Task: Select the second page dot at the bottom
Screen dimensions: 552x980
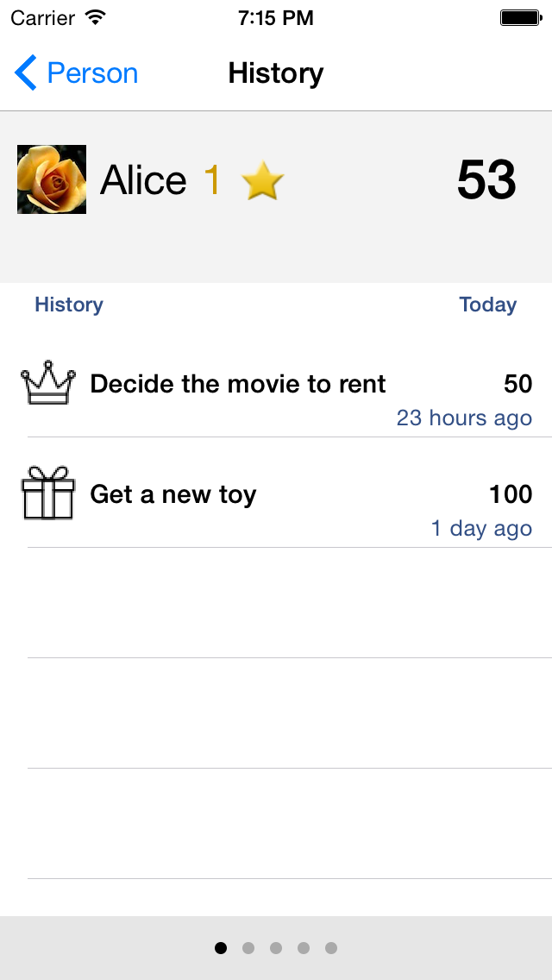Action: pos(248,947)
